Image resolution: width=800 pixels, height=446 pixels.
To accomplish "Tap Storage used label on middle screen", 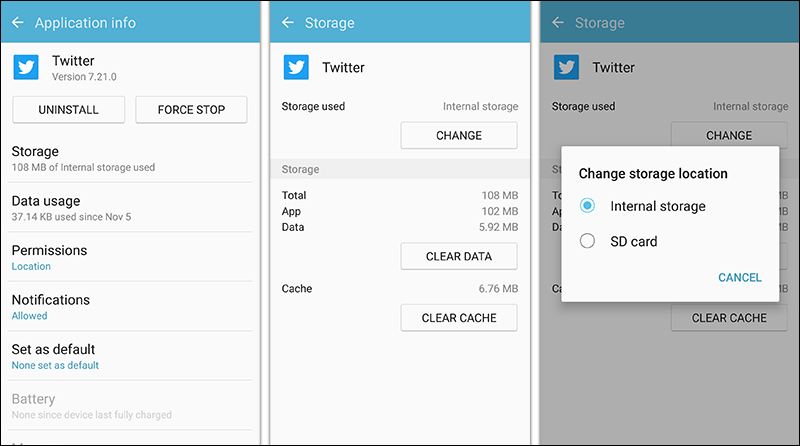I will (313, 106).
